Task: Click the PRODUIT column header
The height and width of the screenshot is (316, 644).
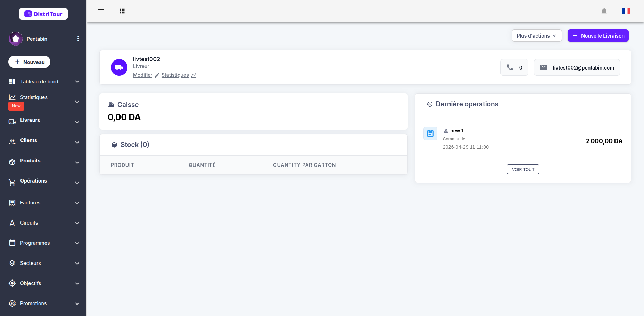Action: click(122, 165)
